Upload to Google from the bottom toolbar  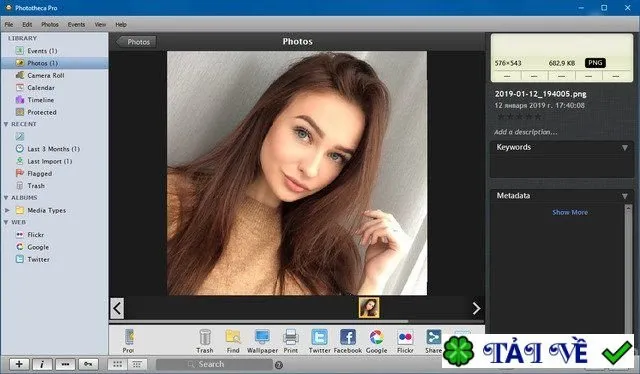tap(376, 341)
